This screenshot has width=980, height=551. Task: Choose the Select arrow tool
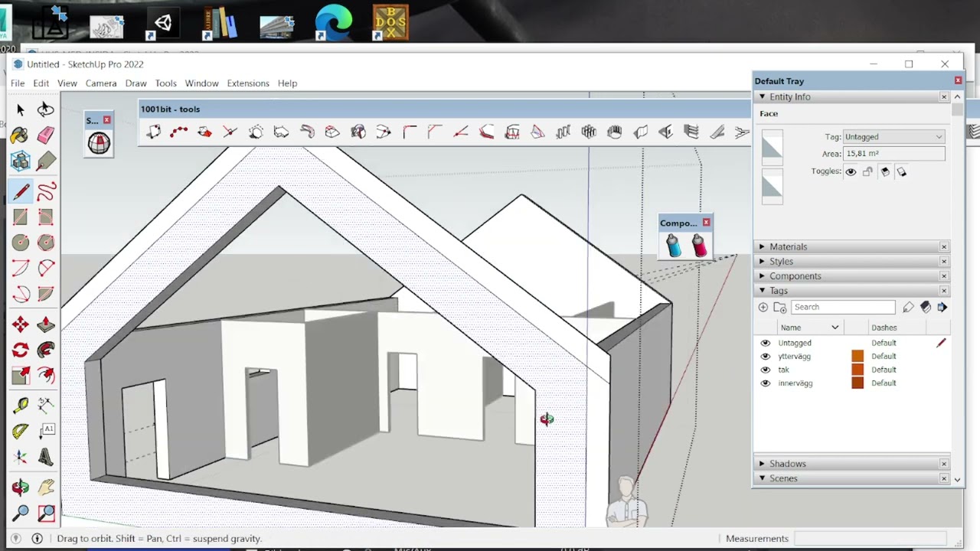coord(21,110)
